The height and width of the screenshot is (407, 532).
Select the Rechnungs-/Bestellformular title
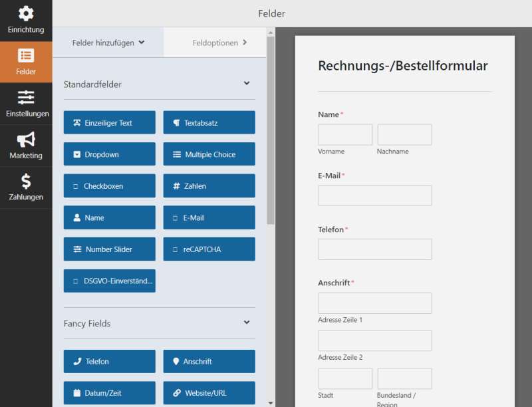403,66
